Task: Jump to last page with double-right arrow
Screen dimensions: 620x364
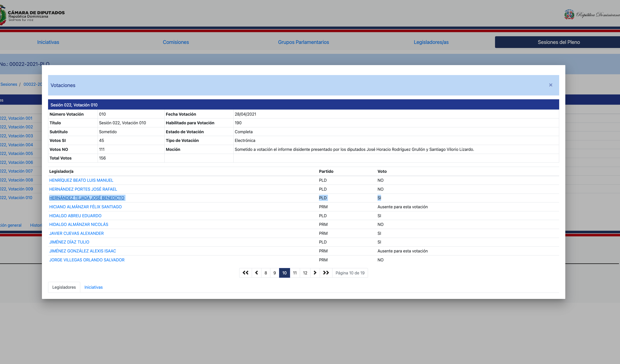Action: [326, 273]
